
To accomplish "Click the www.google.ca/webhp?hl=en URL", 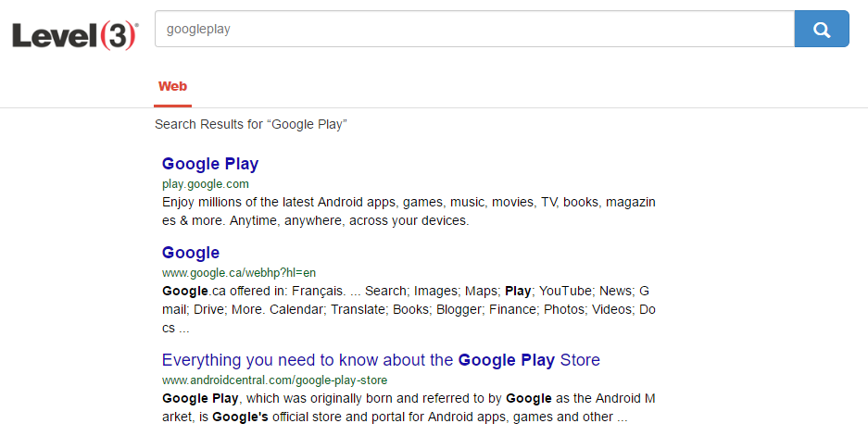I will 239,273.
